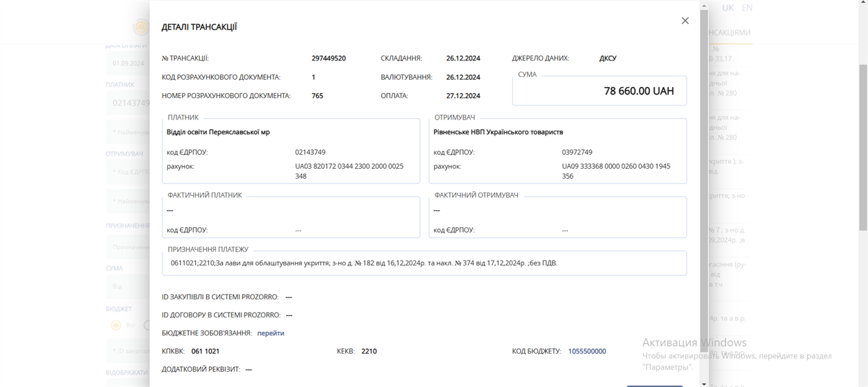Click the site logo icon behind the dialog

coord(142,27)
